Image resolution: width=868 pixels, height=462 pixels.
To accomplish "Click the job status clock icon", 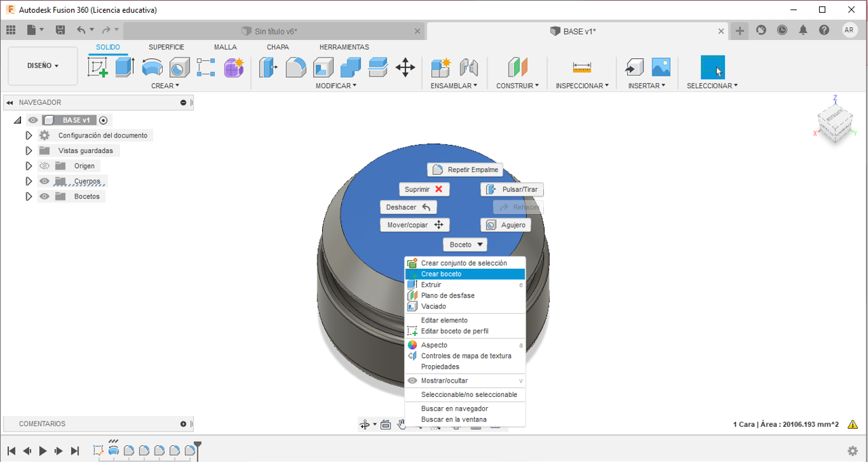I will coord(783,30).
